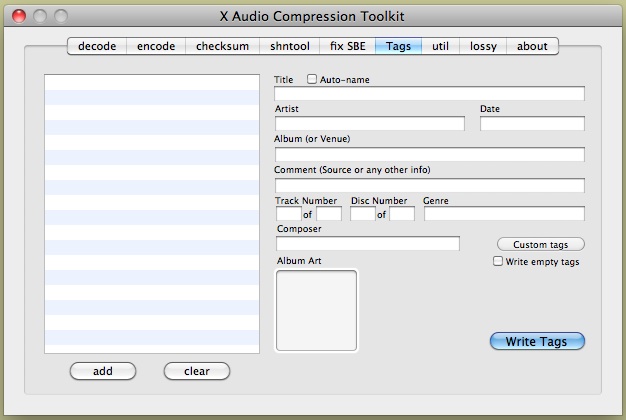Show the about tab

point(532,46)
